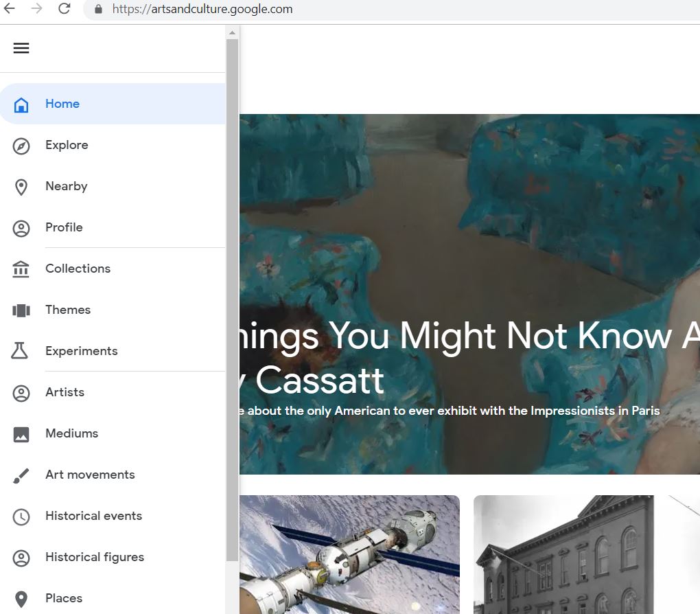Open the Profile menu item
Screen dimensions: 700x614
tap(64, 227)
